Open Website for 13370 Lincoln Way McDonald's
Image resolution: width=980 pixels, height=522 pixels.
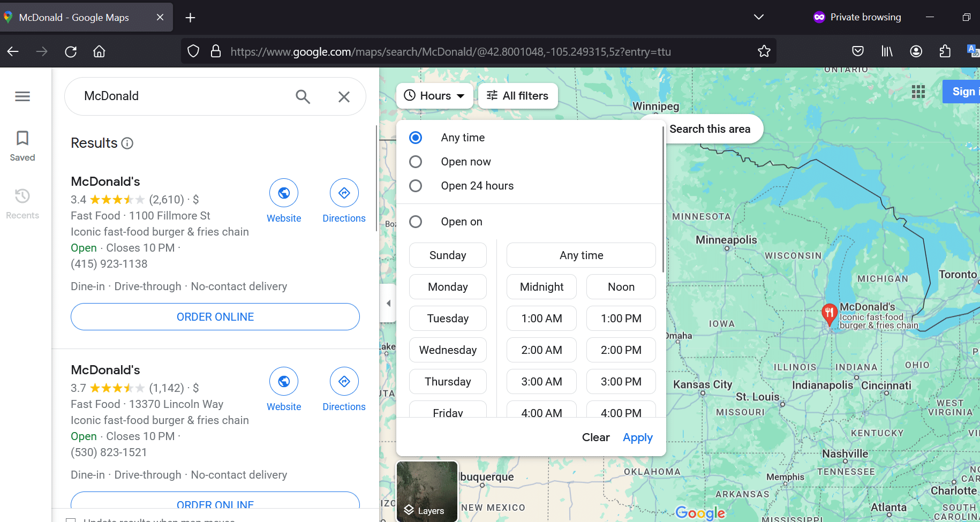(284, 389)
